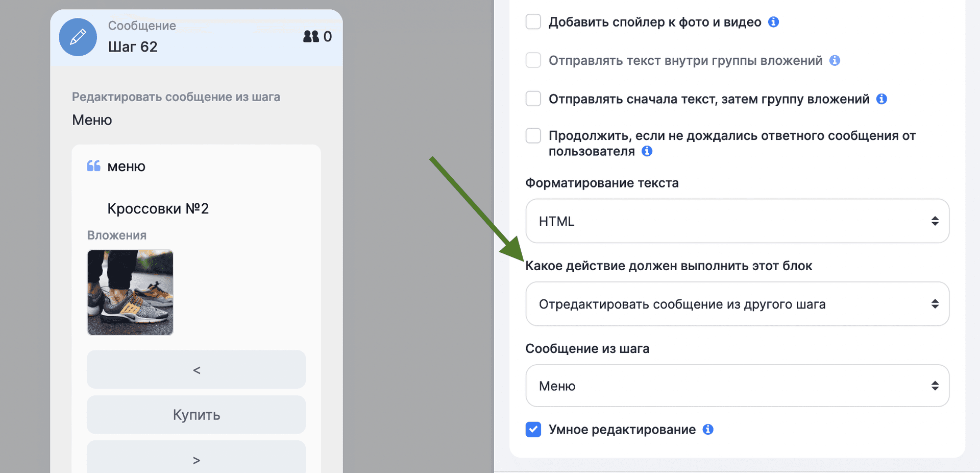Click the blue pencil edit icon
The height and width of the screenshot is (473, 980).
(x=78, y=37)
